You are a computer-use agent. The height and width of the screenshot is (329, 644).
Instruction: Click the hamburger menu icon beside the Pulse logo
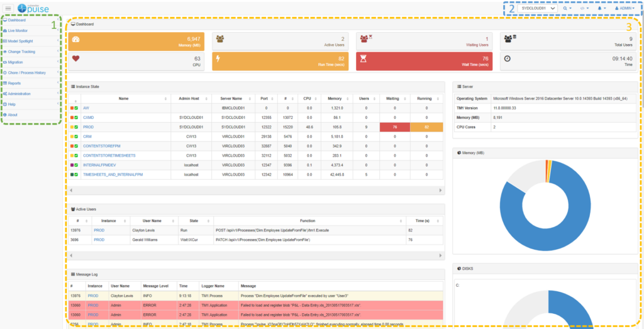9,8
